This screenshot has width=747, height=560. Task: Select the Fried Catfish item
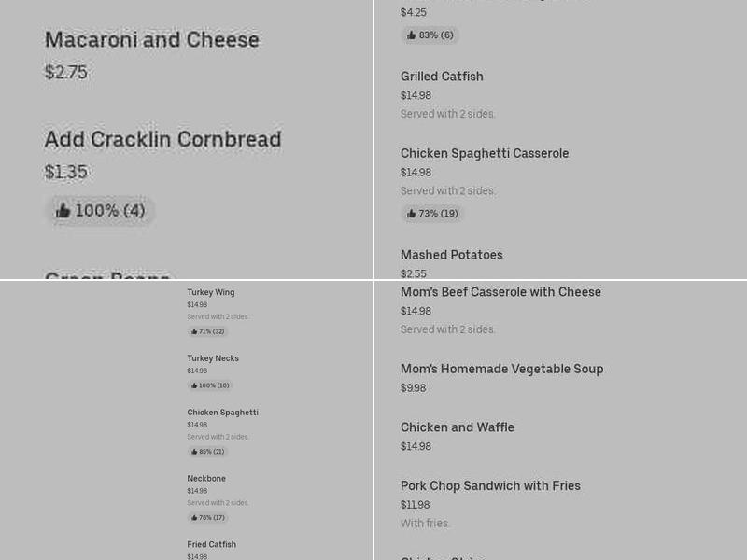[211, 545]
